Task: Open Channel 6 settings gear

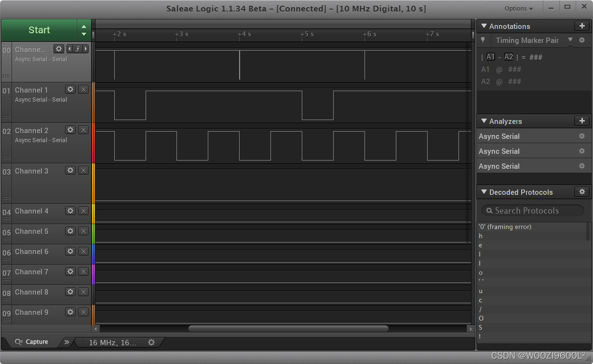Action: (x=70, y=251)
